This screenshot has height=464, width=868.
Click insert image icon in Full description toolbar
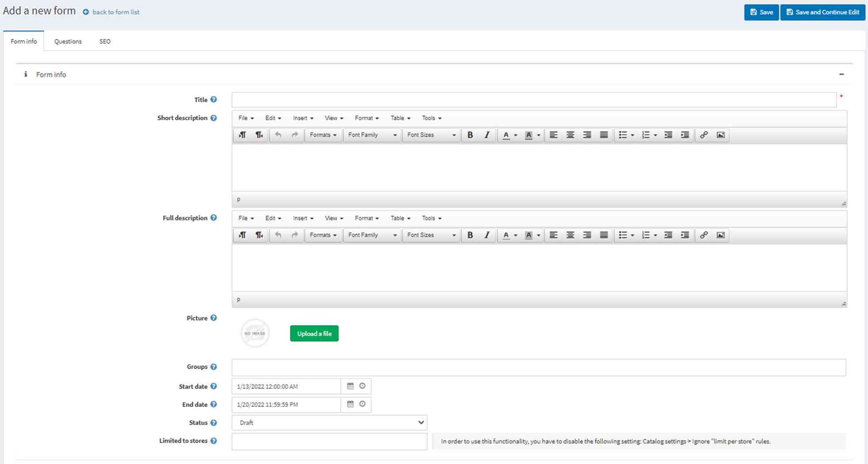pyautogui.click(x=720, y=235)
